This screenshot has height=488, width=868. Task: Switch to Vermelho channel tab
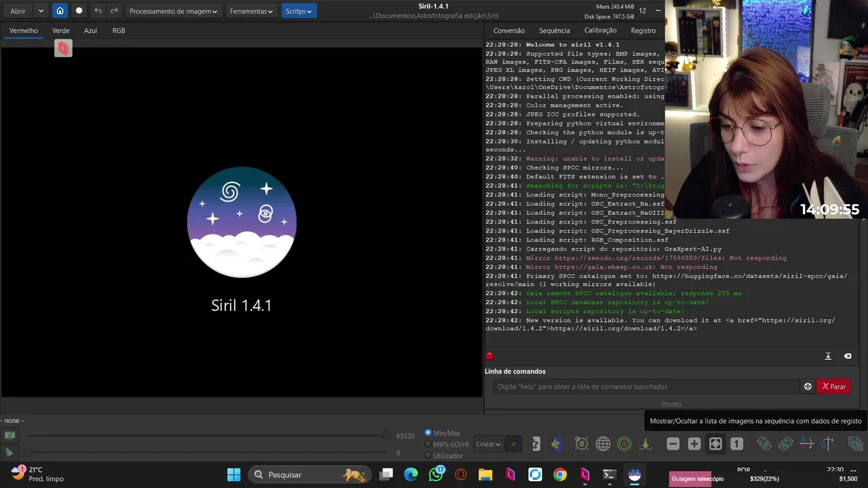pyautogui.click(x=24, y=30)
